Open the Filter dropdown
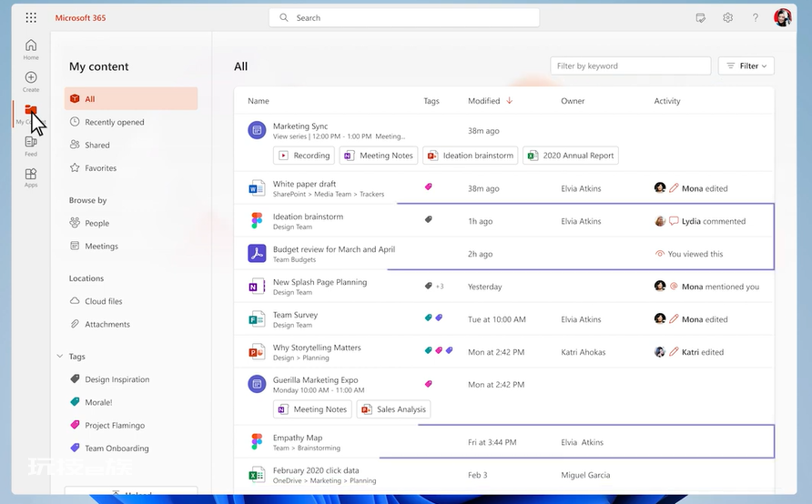812x504 pixels. (746, 66)
